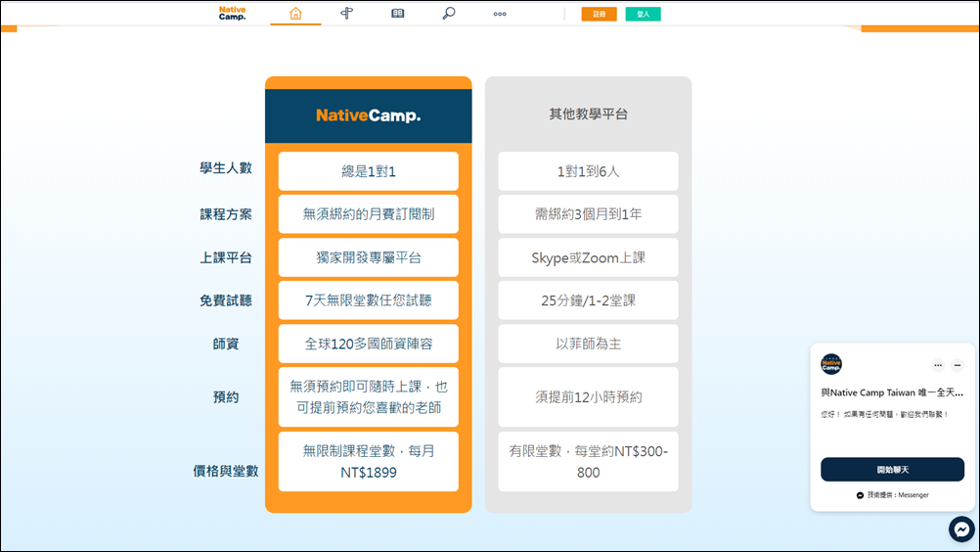Click the 預約 row label
The image size is (980, 552).
click(226, 397)
